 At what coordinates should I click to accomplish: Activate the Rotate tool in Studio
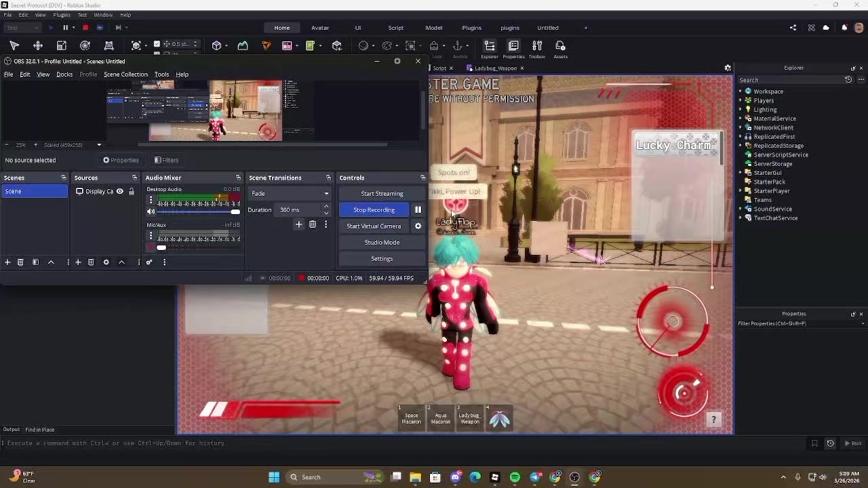pyautogui.click(x=85, y=45)
